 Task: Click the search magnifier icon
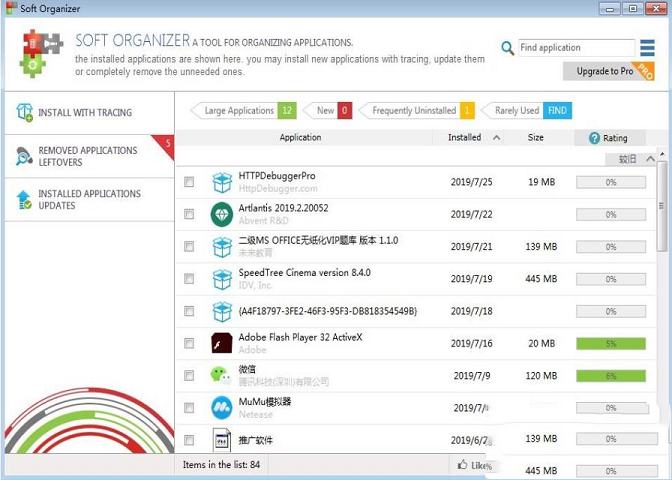click(508, 48)
